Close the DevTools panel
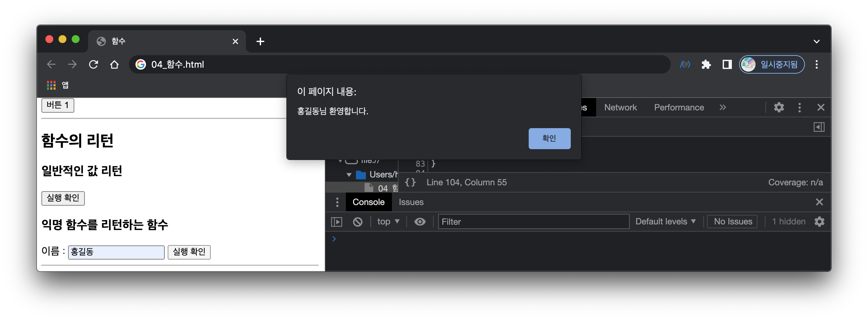868x320 pixels. coord(820,107)
